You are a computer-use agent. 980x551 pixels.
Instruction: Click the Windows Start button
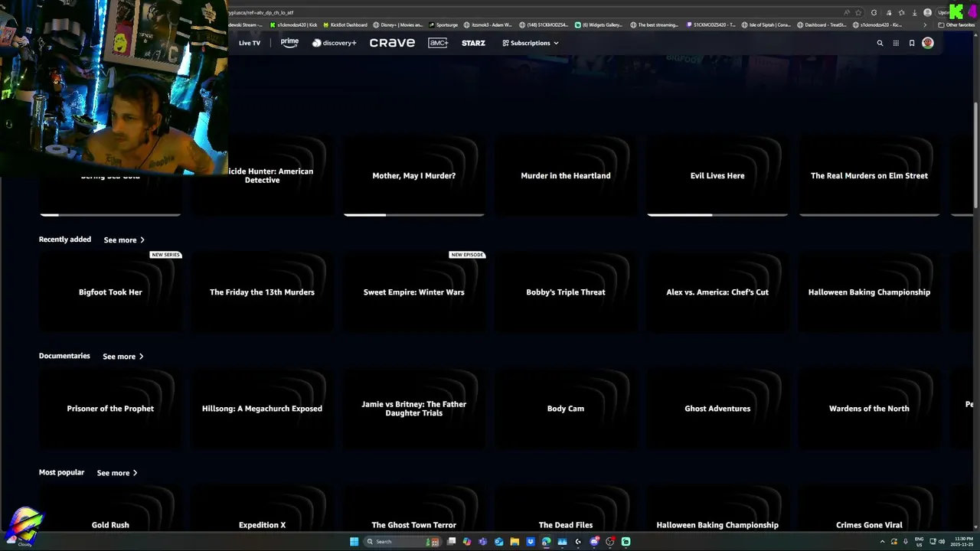(354, 541)
